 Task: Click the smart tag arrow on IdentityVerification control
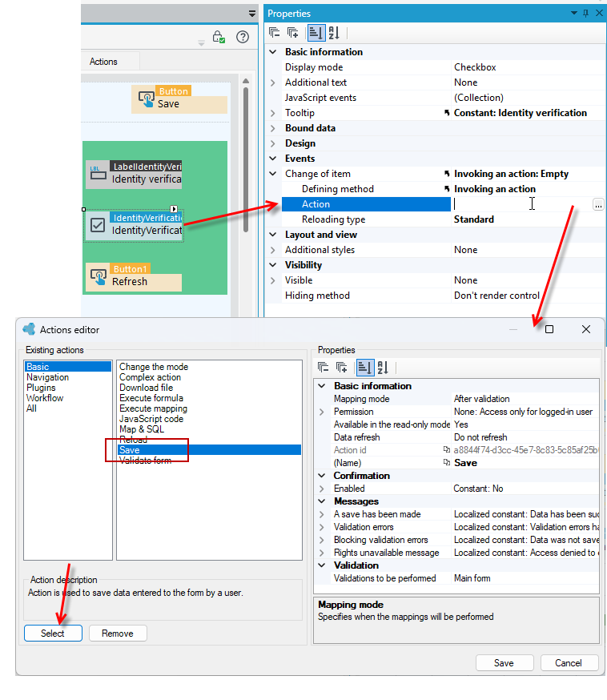(174, 209)
